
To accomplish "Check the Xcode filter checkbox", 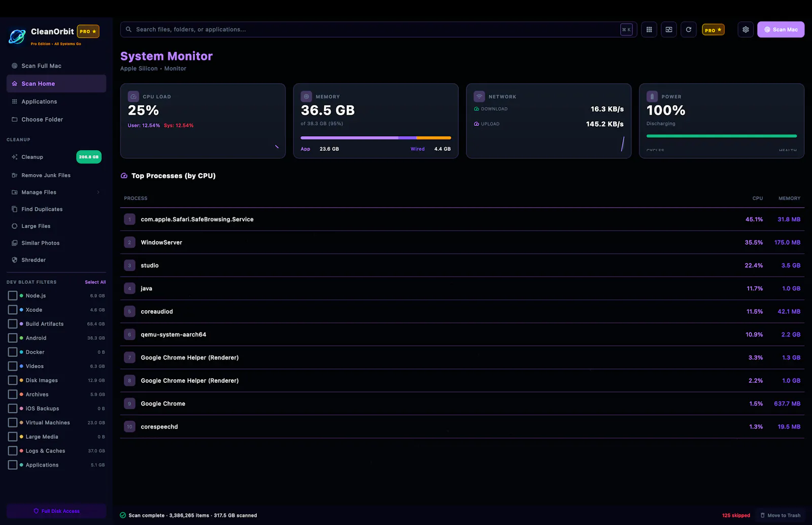I will [13, 310].
